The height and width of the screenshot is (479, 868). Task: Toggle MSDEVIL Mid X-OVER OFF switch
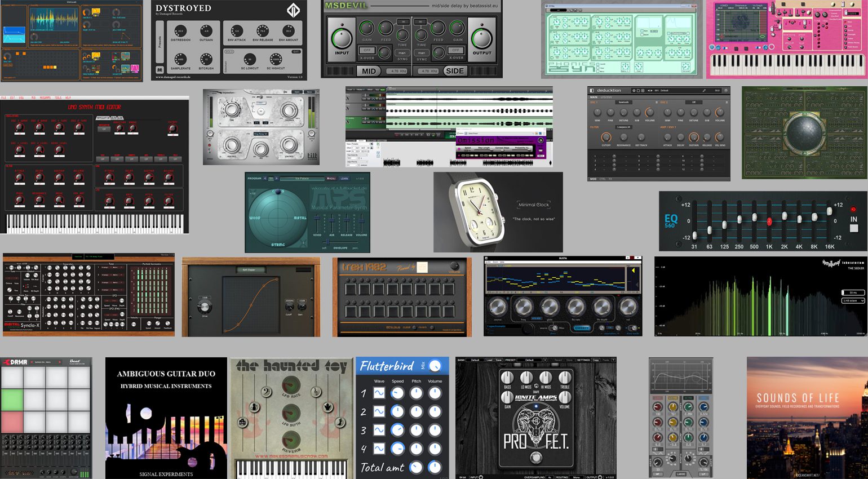click(x=367, y=50)
